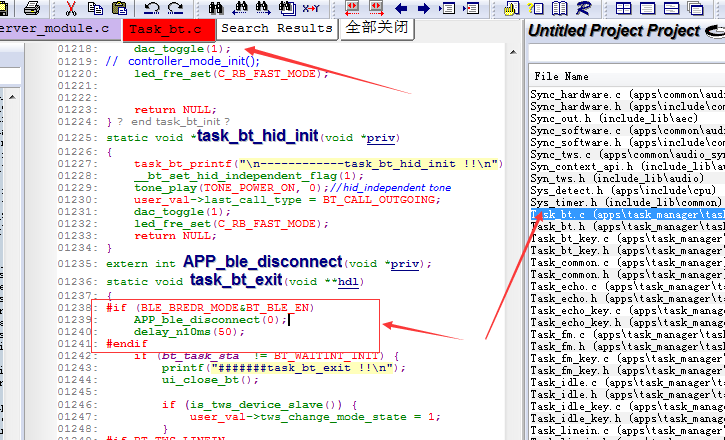
Task: Click the 全部关闭 close-all button
Action: pyautogui.click(x=377, y=28)
